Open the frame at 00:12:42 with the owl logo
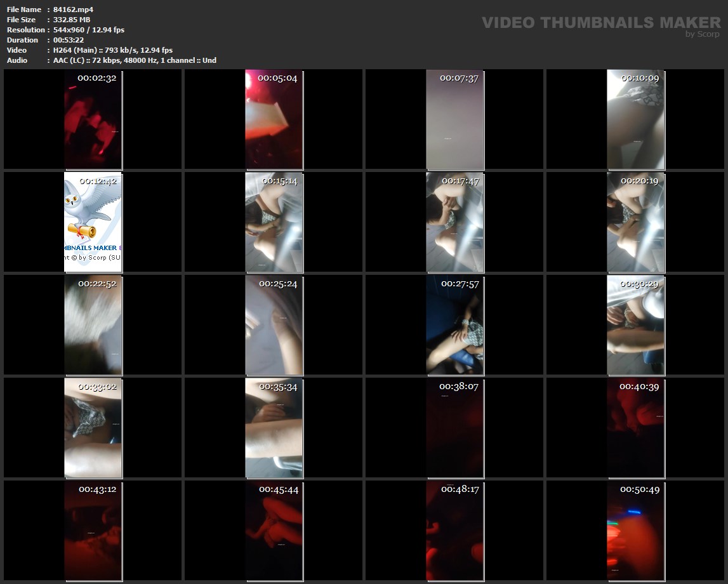The height and width of the screenshot is (584, 728). pos(93,222)
